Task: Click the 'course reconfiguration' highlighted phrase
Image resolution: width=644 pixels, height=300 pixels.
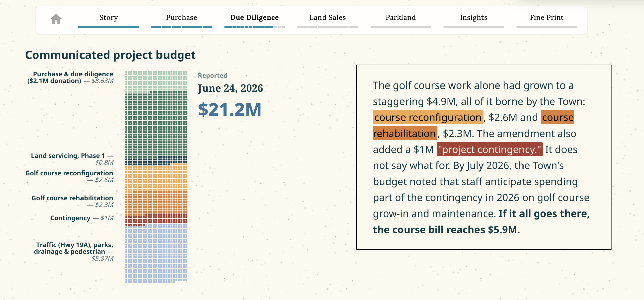Action: 428,117
